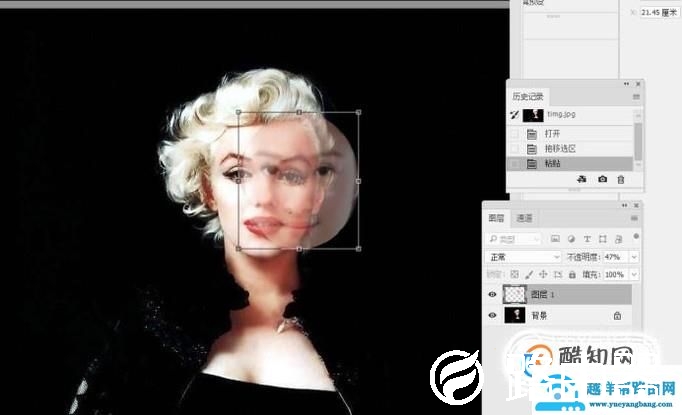This screenshot has width=682, height=415.
Task: Click the 图层 1 layer thumbnail
Action: tap(515, 294)
